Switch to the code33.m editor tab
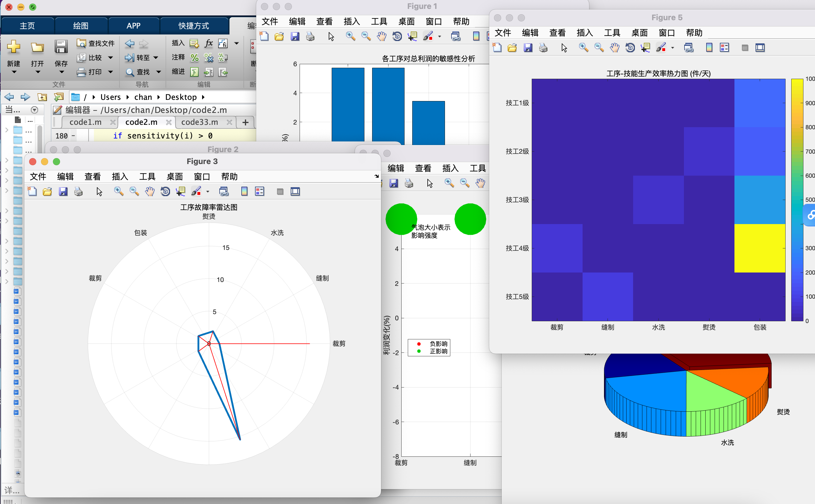 199,122
